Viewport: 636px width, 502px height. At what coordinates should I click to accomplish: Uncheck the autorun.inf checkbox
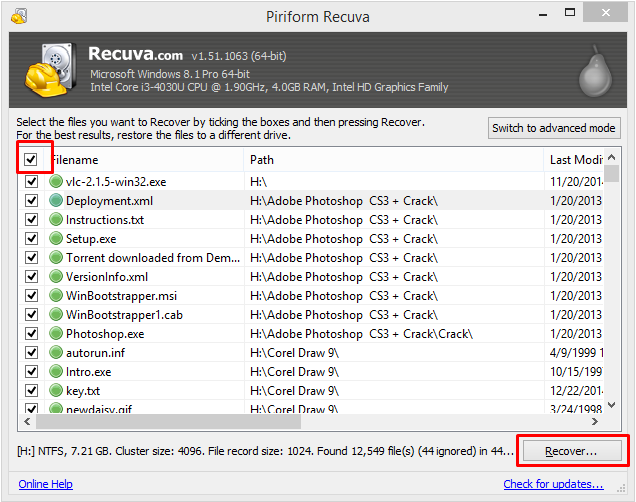32,353
